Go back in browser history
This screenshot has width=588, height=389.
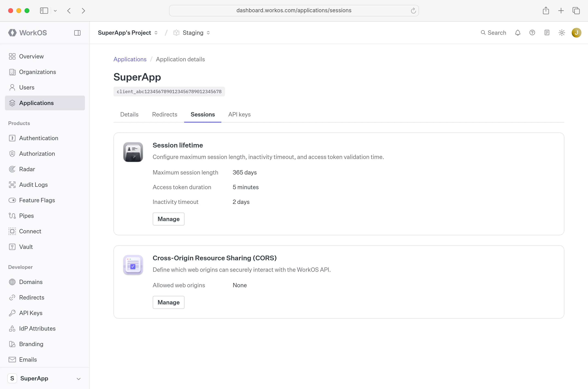(69, 11)
